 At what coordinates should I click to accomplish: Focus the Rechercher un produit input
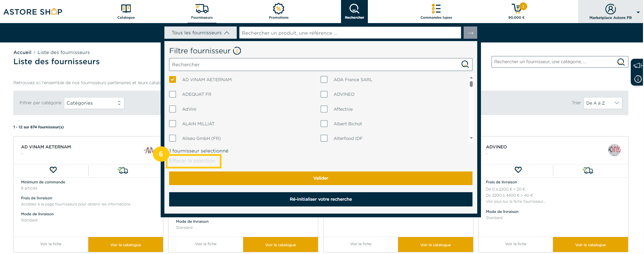(350, 33)
